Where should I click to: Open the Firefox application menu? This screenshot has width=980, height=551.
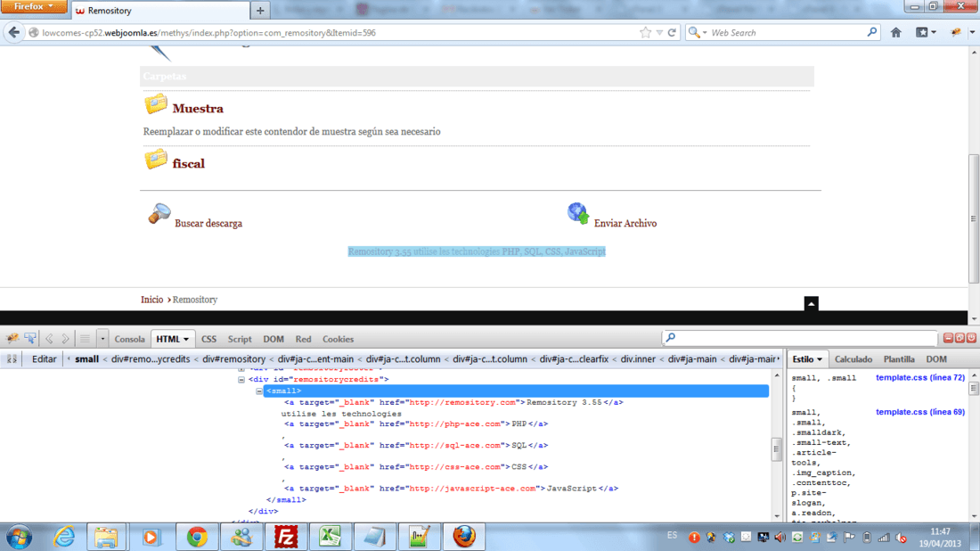(33, 7)
